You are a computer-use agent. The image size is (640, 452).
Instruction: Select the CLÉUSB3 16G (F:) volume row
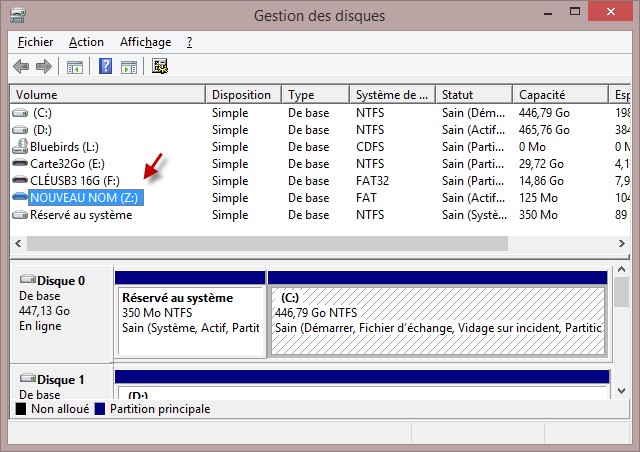(x=75, y=181)
